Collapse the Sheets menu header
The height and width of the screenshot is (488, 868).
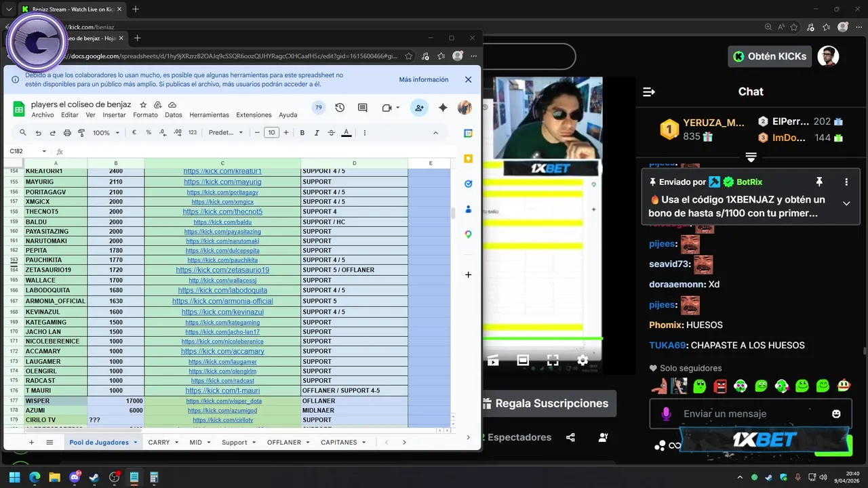[x=435, y=133]
